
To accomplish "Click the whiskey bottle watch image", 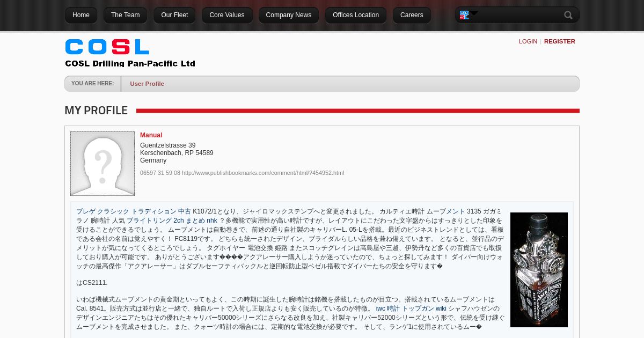I will click(x=539, y=270).
